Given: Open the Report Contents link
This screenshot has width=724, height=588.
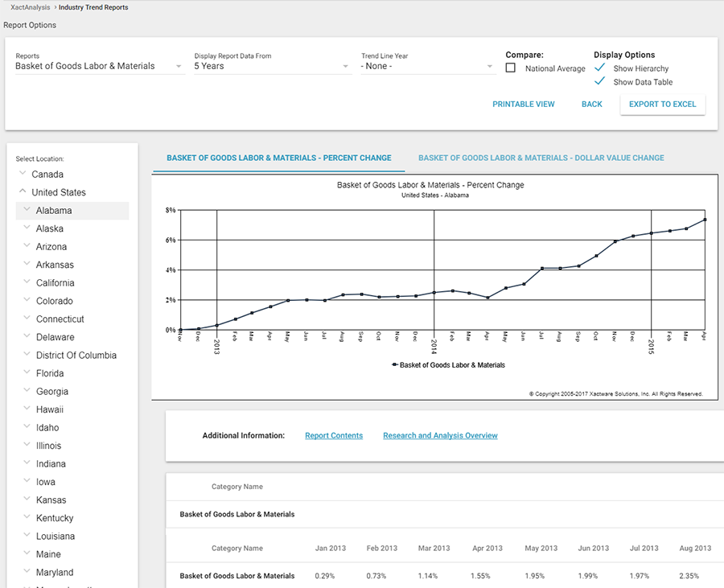Looking at the screenshot, I should [334, 435].
